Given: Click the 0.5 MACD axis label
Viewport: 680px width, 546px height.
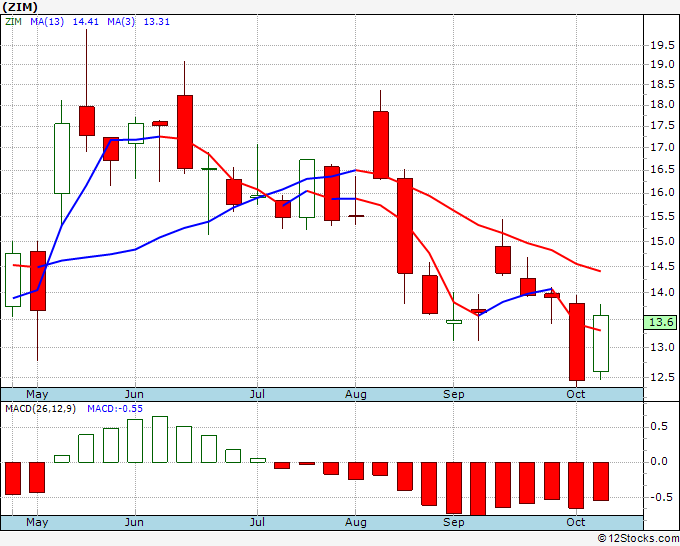Looking at the screenshot, I should [x=659, y=427].
